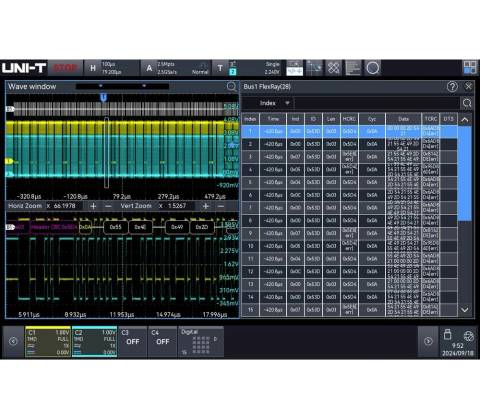
Task: Select decode row with index 1
Action: (349, 131)
